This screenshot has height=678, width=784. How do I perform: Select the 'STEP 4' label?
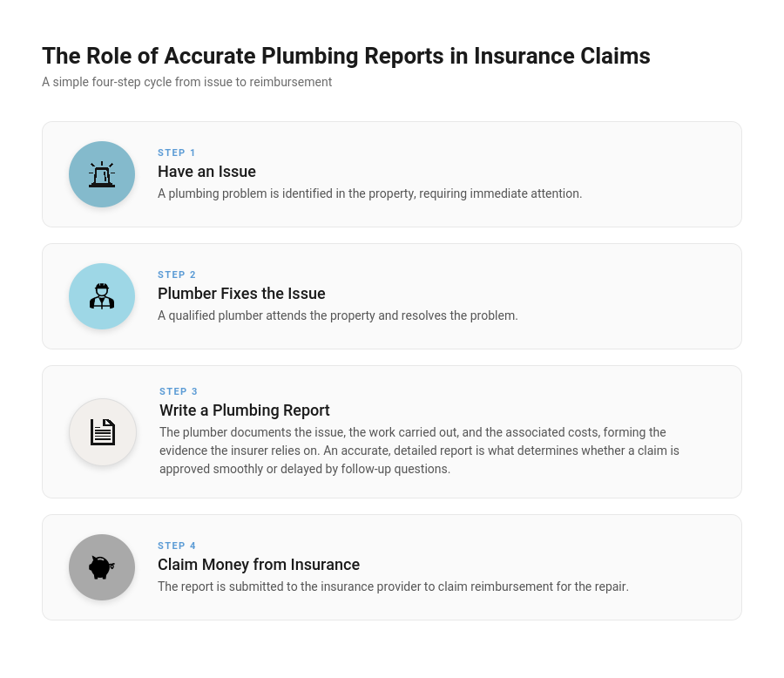click(177, 546)
